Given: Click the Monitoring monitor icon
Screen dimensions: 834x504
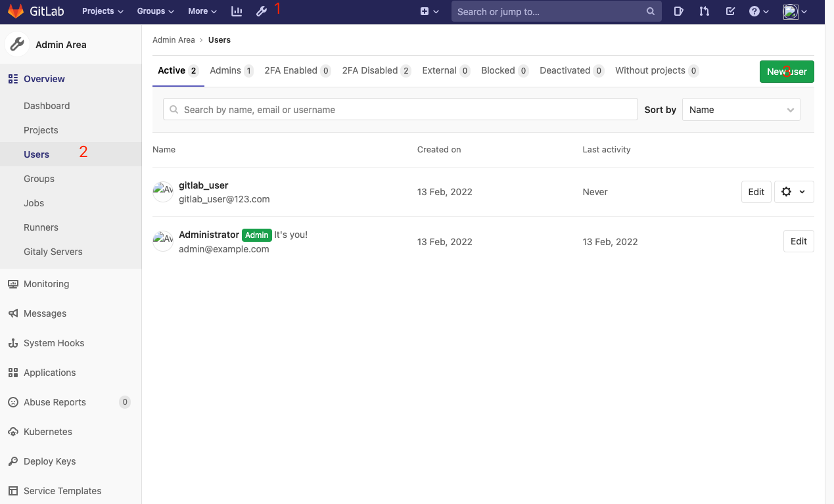Looking at the screenshot, I should 12,284.
